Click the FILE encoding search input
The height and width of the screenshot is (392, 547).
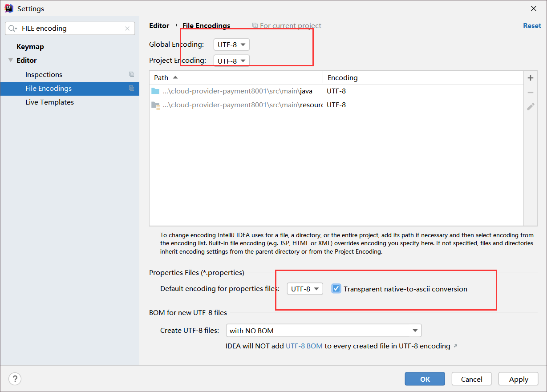click(x=70, y=28)
